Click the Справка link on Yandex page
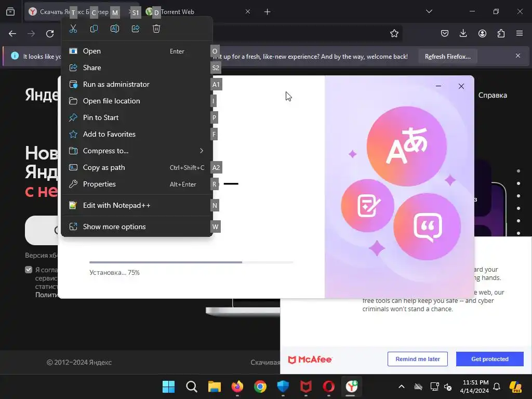Viewport: 532px width, 399px height. [x=493, y=96]
